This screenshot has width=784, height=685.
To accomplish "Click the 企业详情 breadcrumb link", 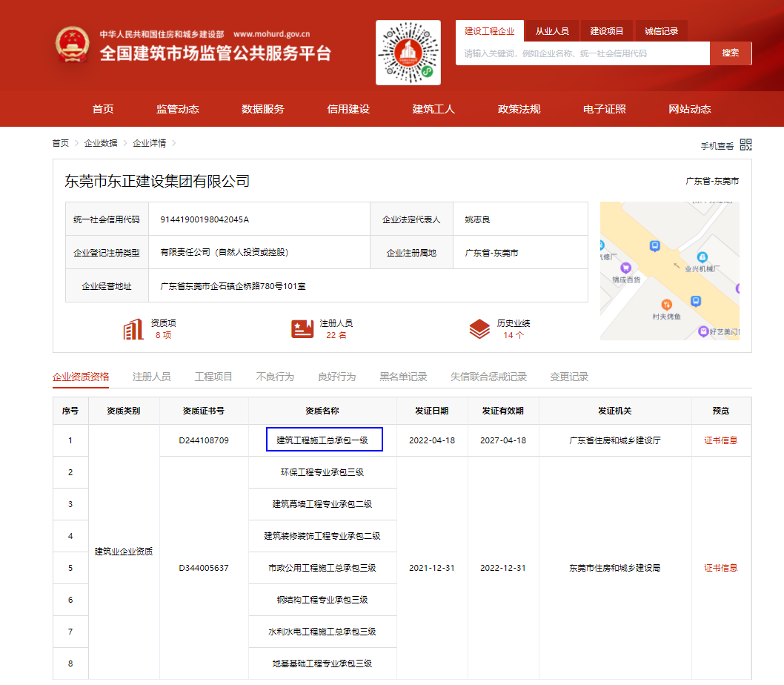I will [149, 143].
